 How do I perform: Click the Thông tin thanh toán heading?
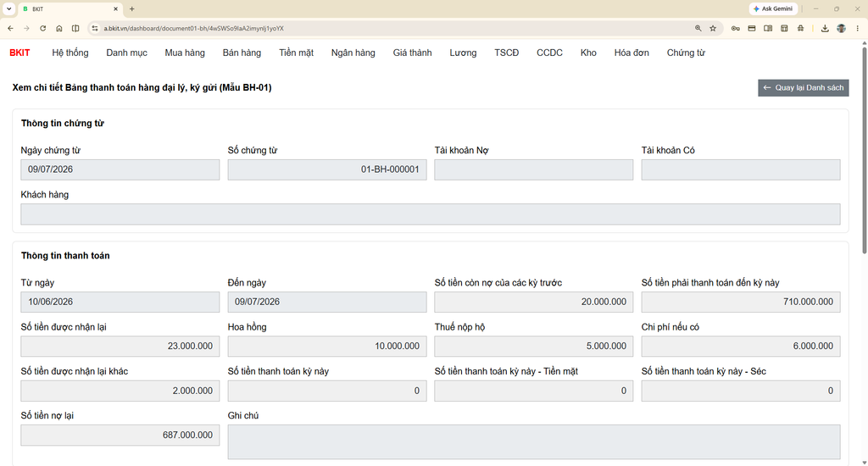tap(65, 256)
